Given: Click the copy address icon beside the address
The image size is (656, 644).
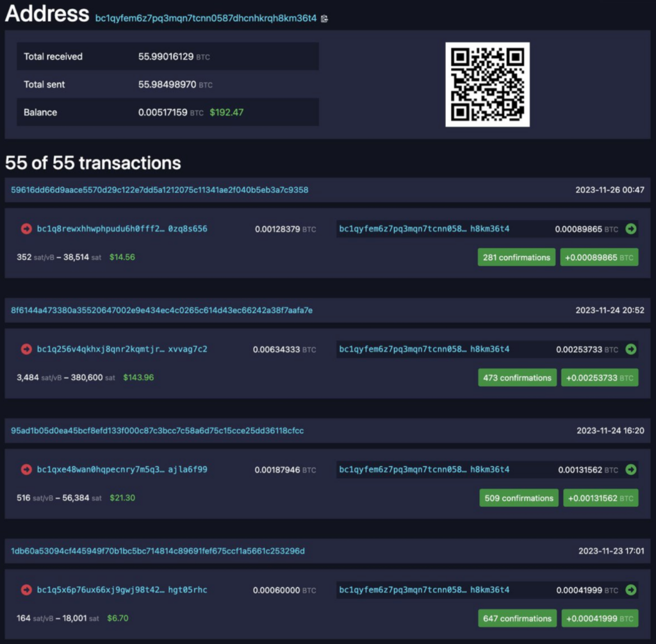Looking at the screenshot, I should (324, 19).
